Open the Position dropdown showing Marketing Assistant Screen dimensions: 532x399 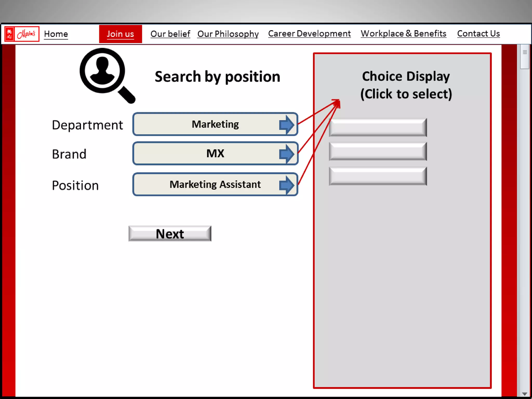pos(215,185)
